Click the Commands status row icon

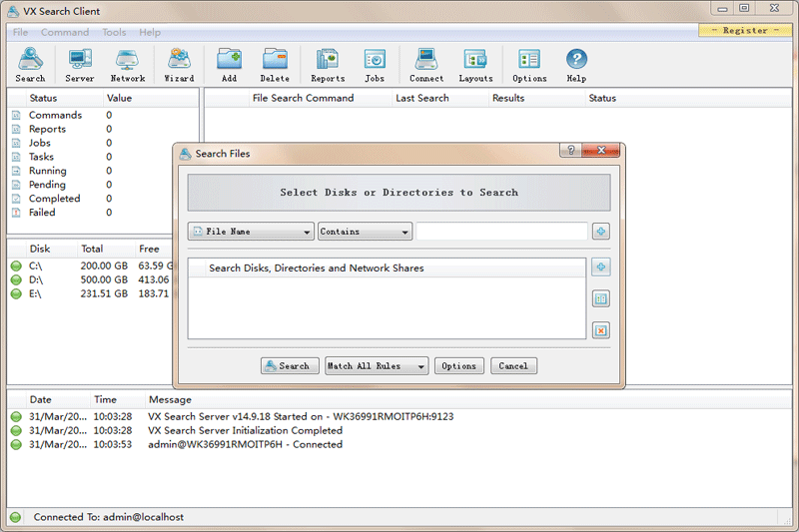pyautogui.click(x=16, y=115)
